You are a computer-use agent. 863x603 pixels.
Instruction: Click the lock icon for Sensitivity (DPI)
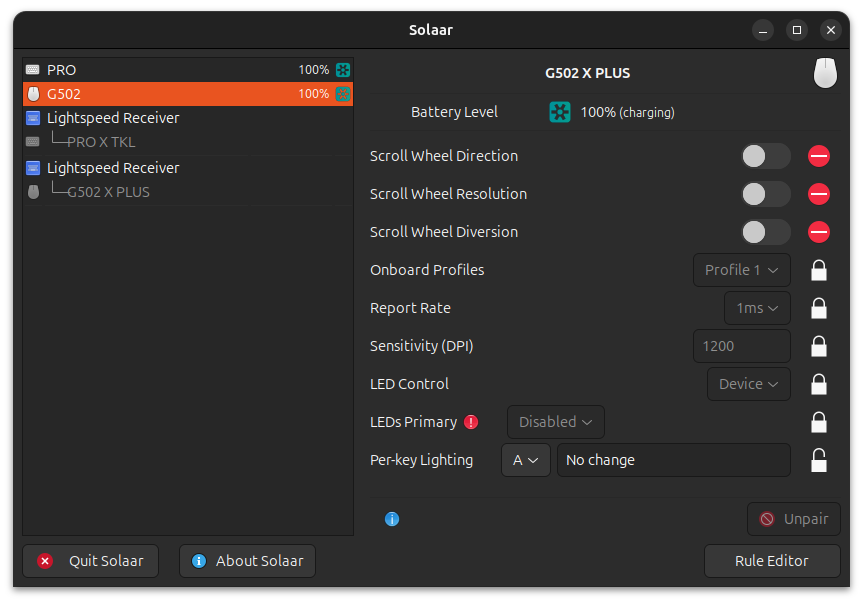[819, 346]
